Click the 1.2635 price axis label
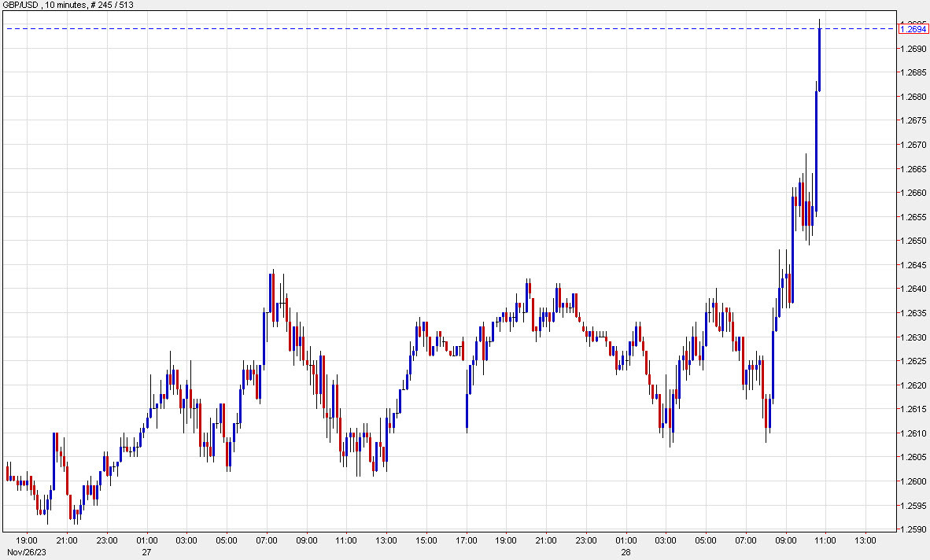 pos(913,313)
